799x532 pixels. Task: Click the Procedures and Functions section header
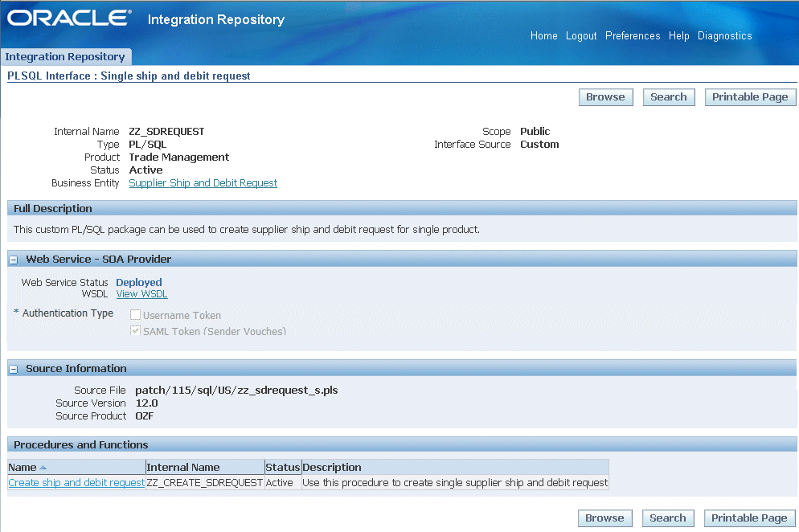pyautogui.click(x=402, y=445)
